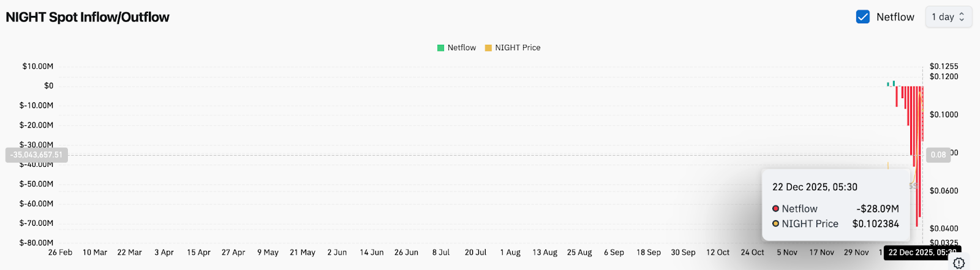Click the NIGHT Price legend label
Screen dimensions: 980x270
coord(518,48)
